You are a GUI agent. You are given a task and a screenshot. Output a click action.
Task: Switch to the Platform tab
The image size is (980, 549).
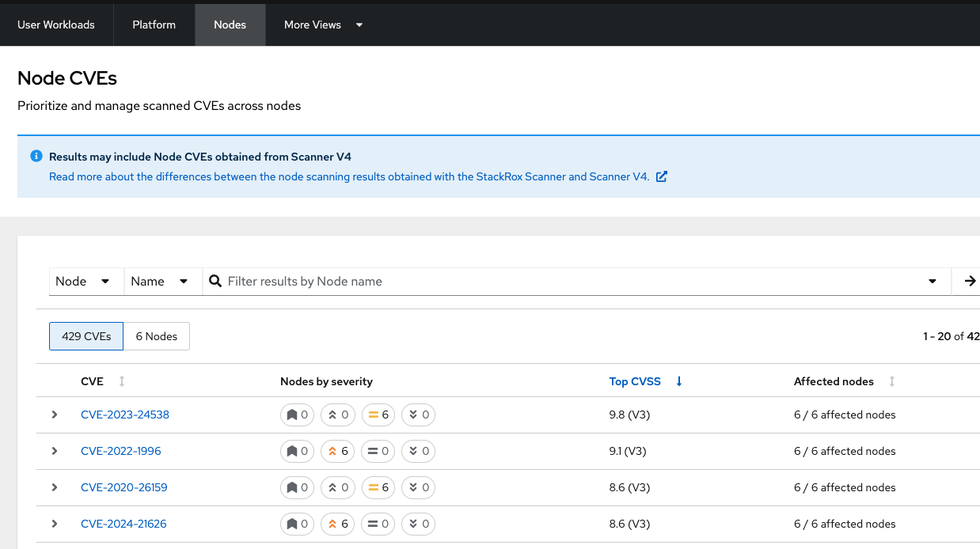pos(154,25)
